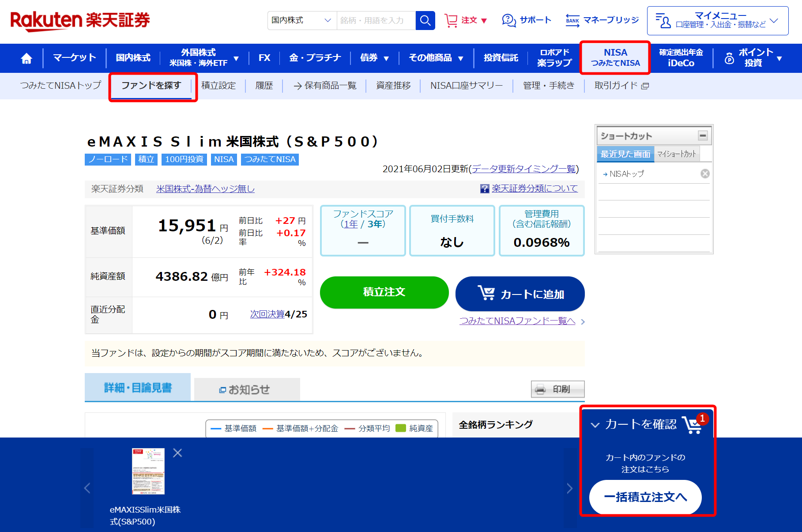This screenshot has width=802, height=532.
Task: Open NISA つみたてNISA menu item
Action: pos(615,58)
